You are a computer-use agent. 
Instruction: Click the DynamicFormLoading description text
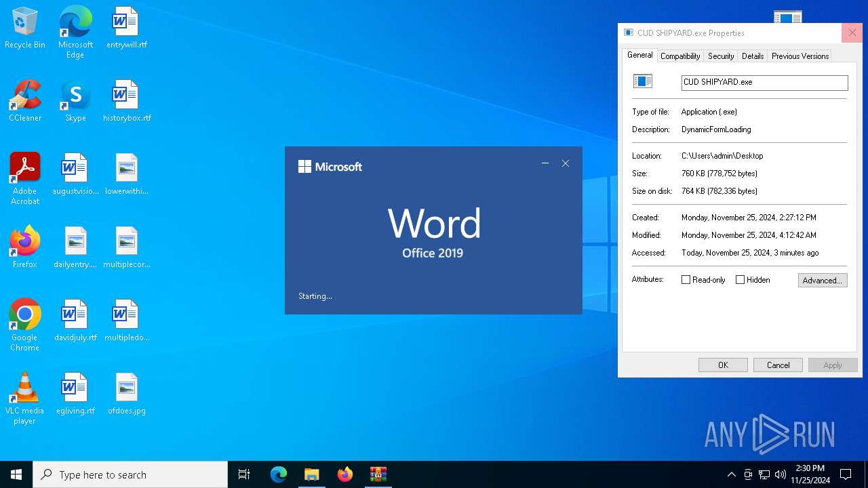click(x=716, y=129)
